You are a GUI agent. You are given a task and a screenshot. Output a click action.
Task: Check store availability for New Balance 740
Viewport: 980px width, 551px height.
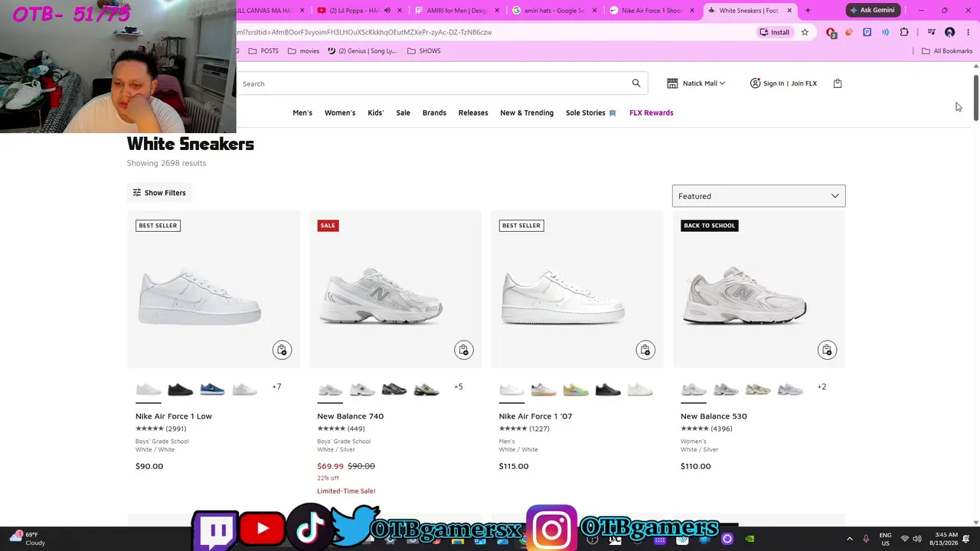pyautogui.click(x=463, y=350)
